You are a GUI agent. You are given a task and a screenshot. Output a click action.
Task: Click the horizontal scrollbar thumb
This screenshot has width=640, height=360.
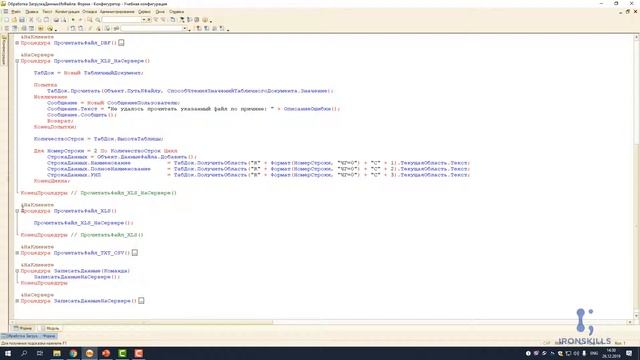point(143,322)
